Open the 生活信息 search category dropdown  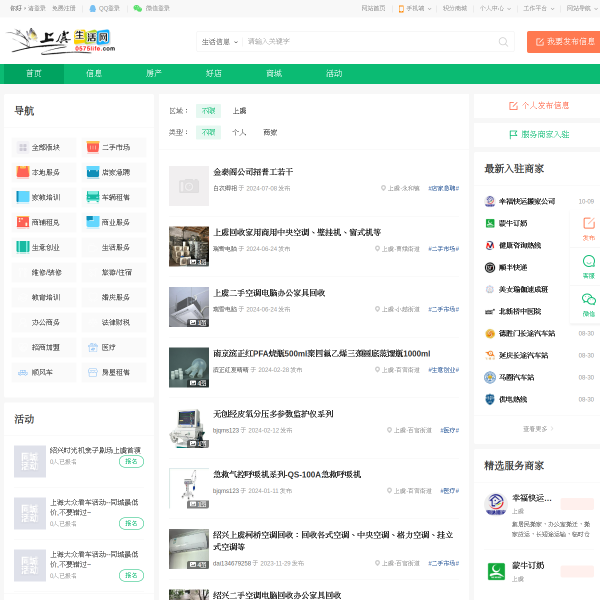click(220, 42)
